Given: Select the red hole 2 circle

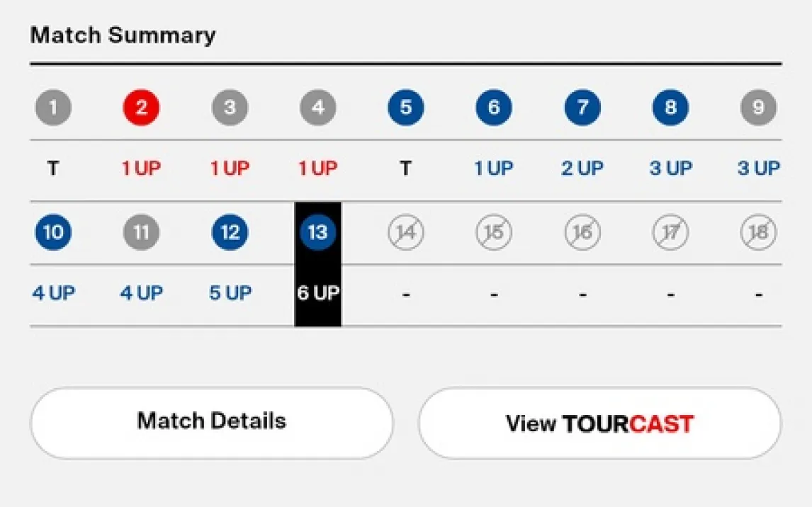Looking at the screenshot, I should (141, 108).
